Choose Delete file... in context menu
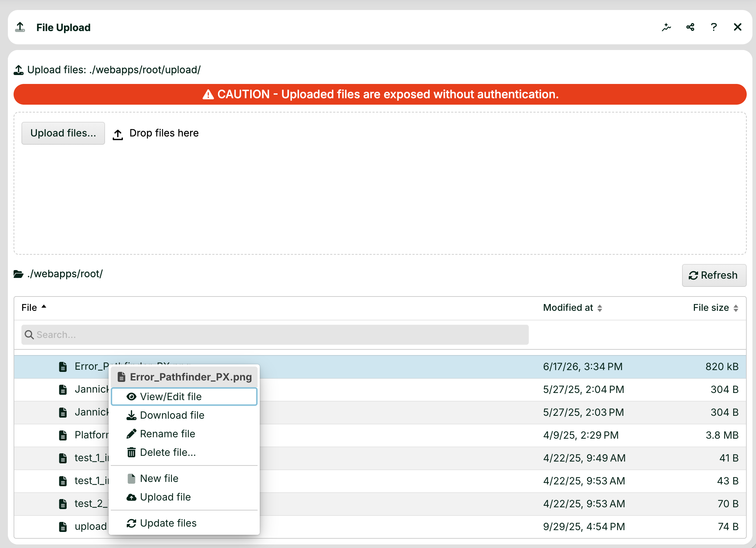Screen dimensions: 756x548 184,452
